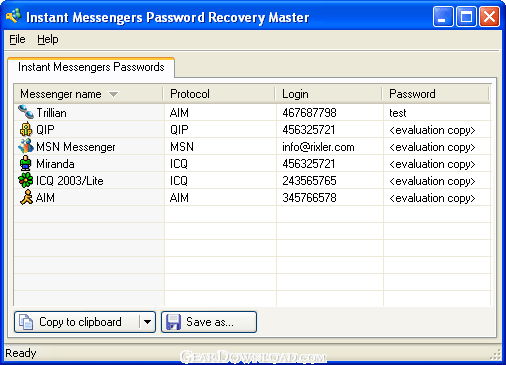Open the Help menu
The height and width of the screenshot is (365, 506).
pyautogui.click(x=48, y=39)
